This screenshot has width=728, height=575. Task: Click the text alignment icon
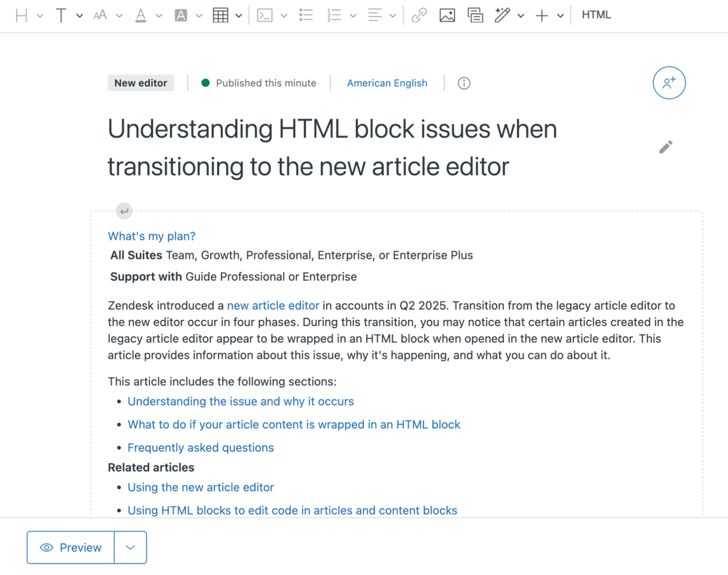pyautogui.click(x=375, y=15)
